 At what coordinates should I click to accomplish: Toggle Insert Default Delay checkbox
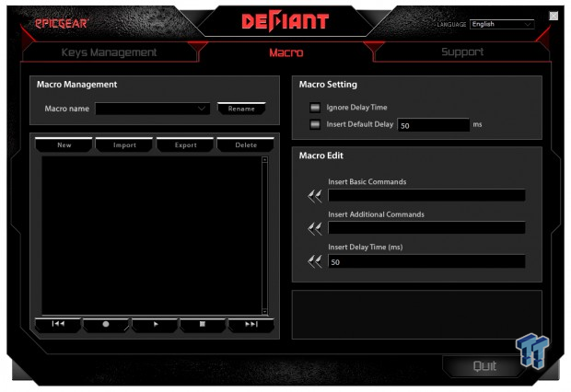tap(315, 124)
